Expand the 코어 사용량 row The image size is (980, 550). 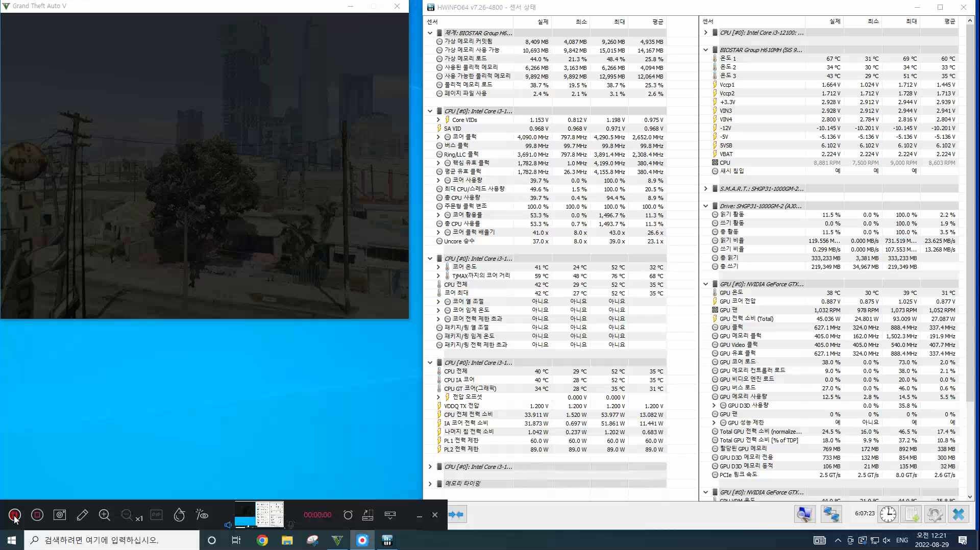tap(438, 181)
